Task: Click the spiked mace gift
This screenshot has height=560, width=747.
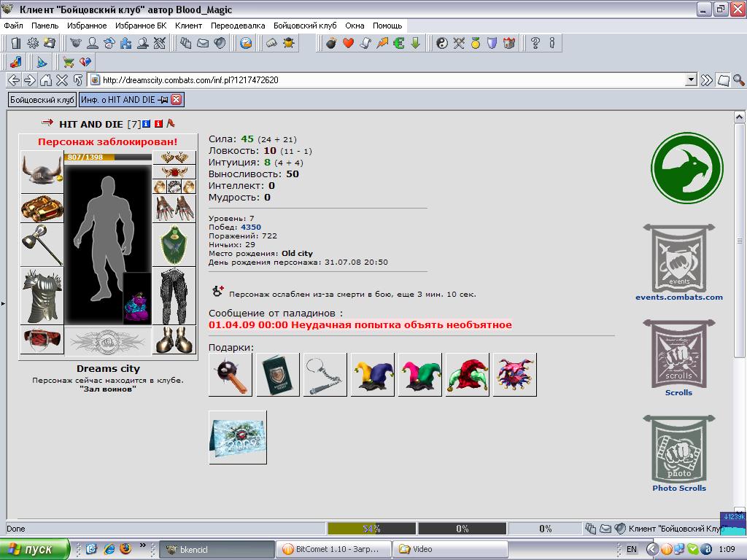Action: pos(231,375)
